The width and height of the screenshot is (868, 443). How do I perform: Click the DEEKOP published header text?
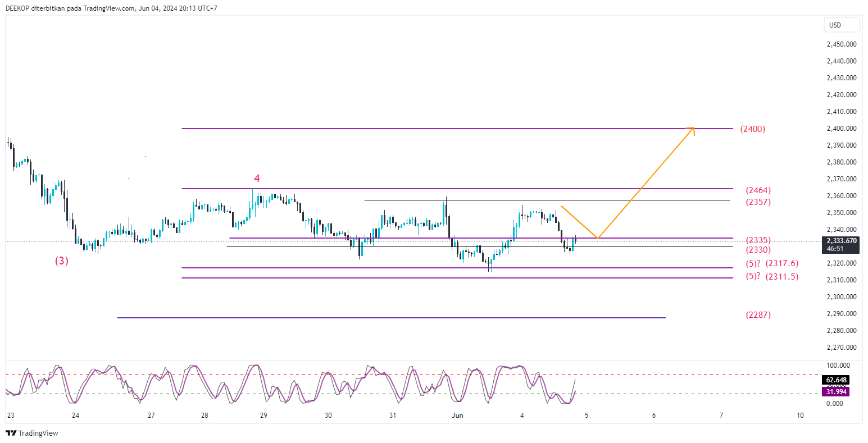pyautogui.click(x=111, y=8)
